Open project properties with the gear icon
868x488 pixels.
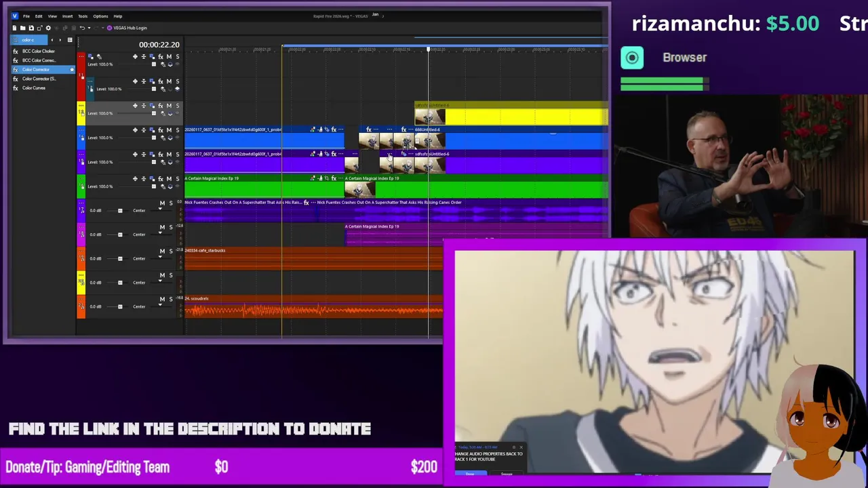[48, 28]
